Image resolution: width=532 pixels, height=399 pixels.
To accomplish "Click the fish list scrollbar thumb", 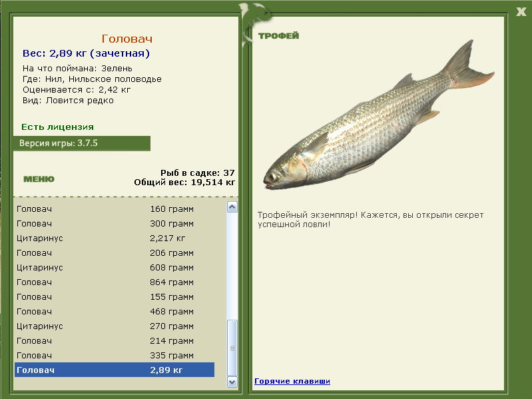I will pyautogui.click(x=232, y=348).
